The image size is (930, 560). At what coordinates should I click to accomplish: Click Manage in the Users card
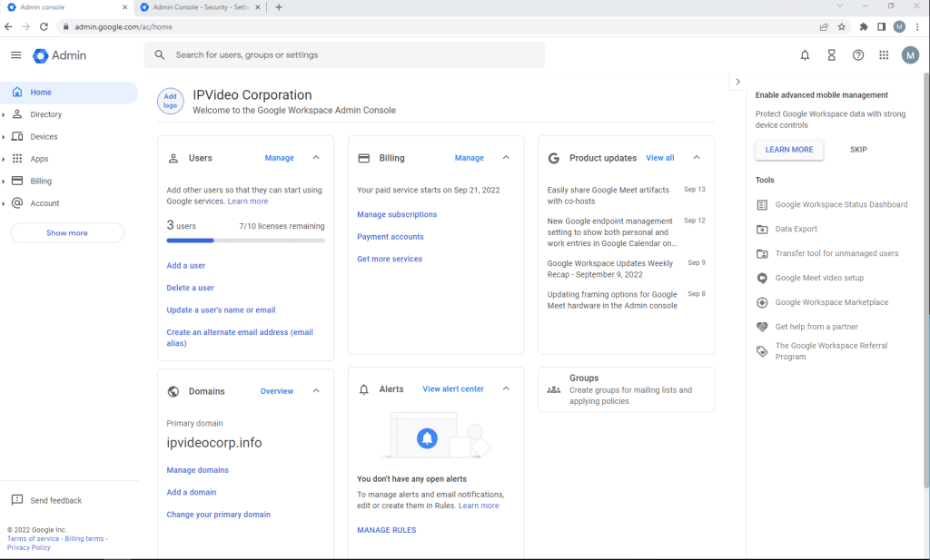[x=280, y=158]
